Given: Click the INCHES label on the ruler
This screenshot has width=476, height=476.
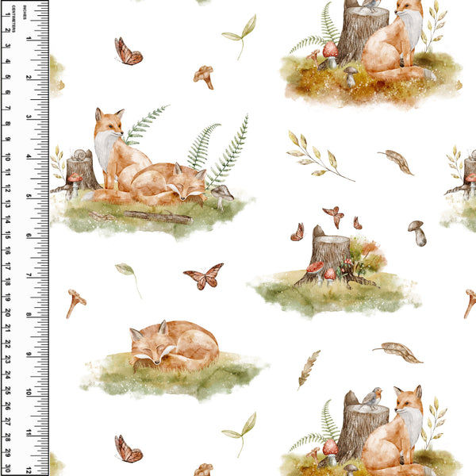Looking at the screenshot, I should pyautogui.click(x=25, y=13).
